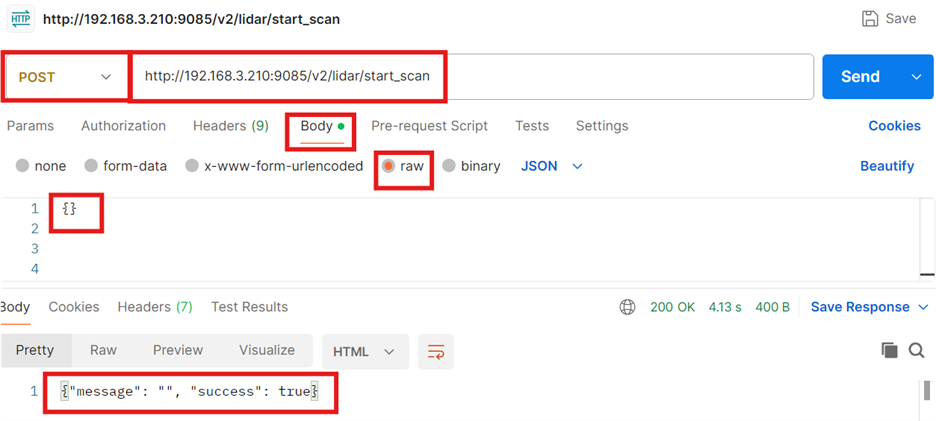Select x-www-form-urlencoded radio option

(x=193, y=166)
